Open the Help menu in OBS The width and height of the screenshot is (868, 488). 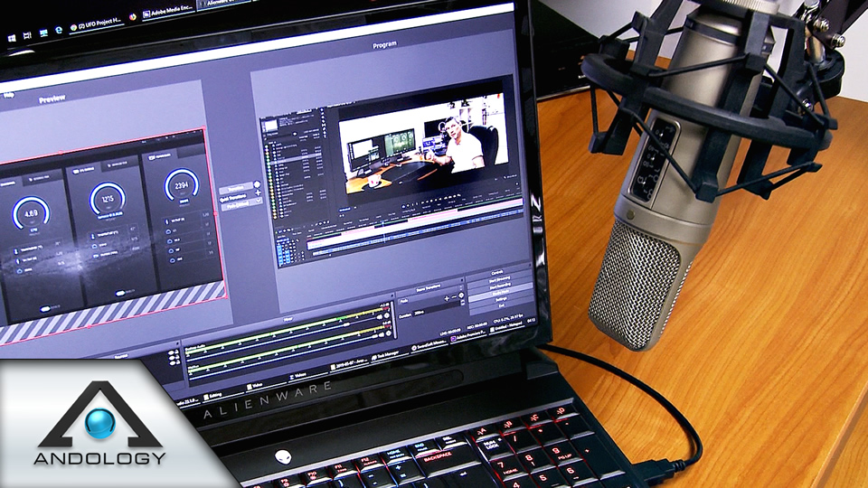pos(9,93)
